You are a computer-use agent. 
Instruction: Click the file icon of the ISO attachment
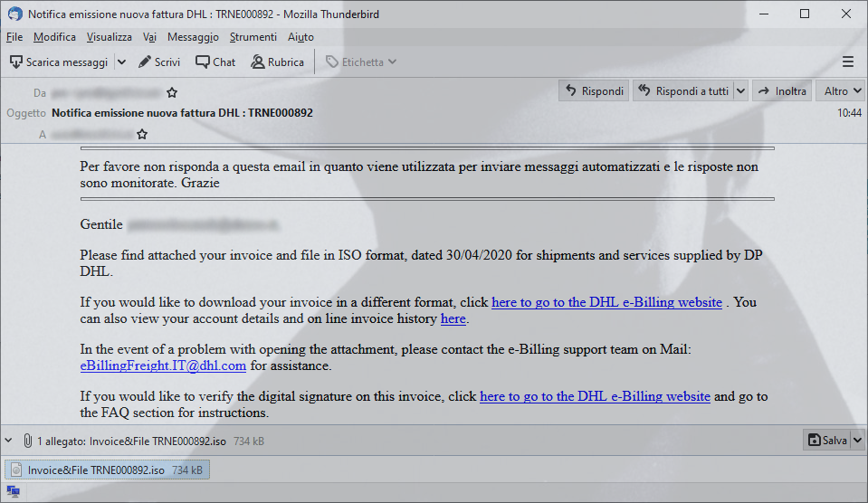(16, 470)
